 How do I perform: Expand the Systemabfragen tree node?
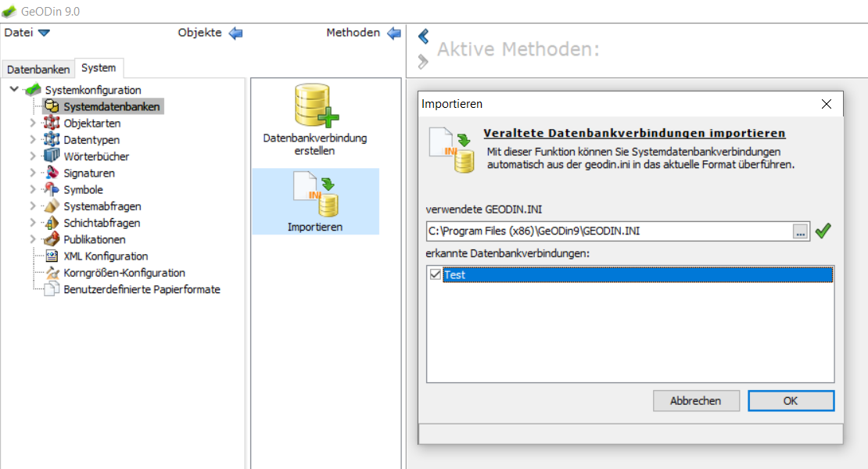click(33, 206)
